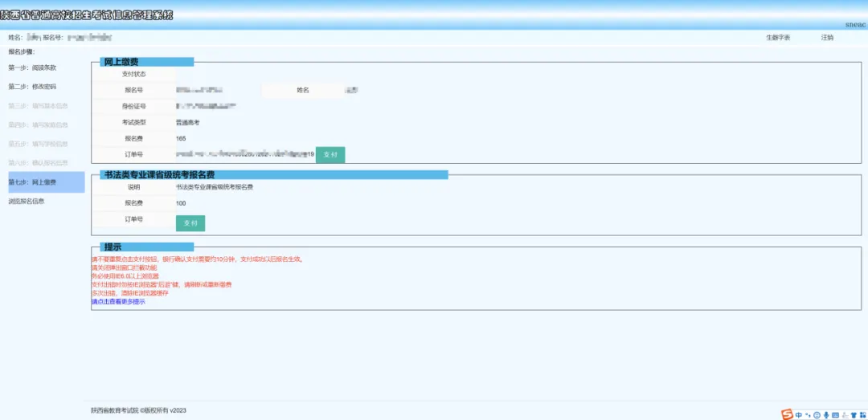Switch punctuation mode in Sogou toolbar
Image resolution: width=868 pixels, height=420 pixels.
point(808,414)
